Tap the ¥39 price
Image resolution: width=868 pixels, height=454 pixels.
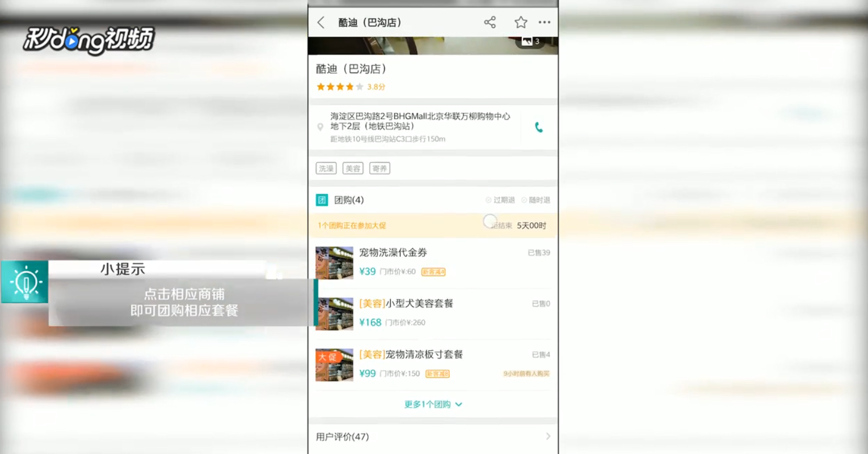click(368, 271)
